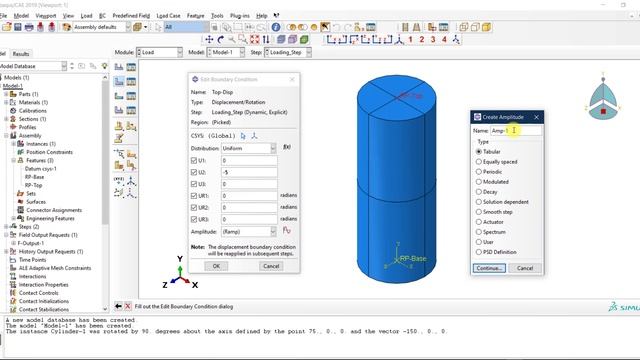The image size is (640, 360).
Task: Click the Cycle Views arrows icon
Action: pyautogui.click(x=266, y=39)
